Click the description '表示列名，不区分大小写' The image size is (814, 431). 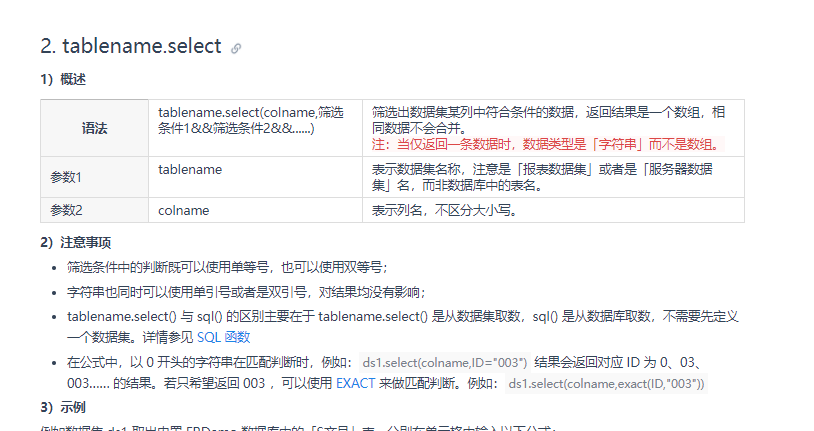pyautogui.click(x=445, y=210)
